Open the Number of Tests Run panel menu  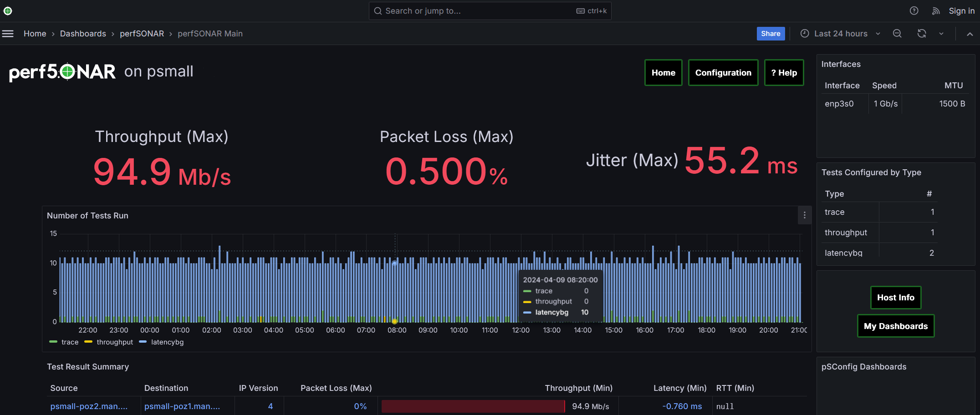coord(805,215)
